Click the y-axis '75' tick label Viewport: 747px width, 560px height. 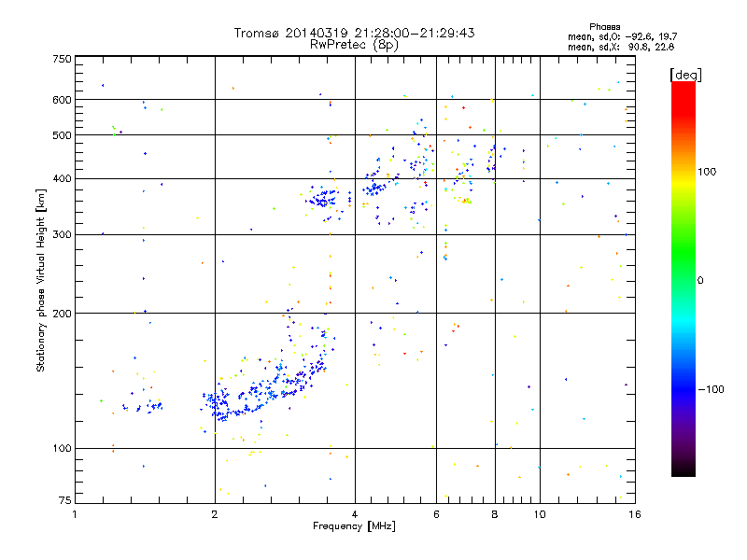pyautogui.click(x=65, y=500)
